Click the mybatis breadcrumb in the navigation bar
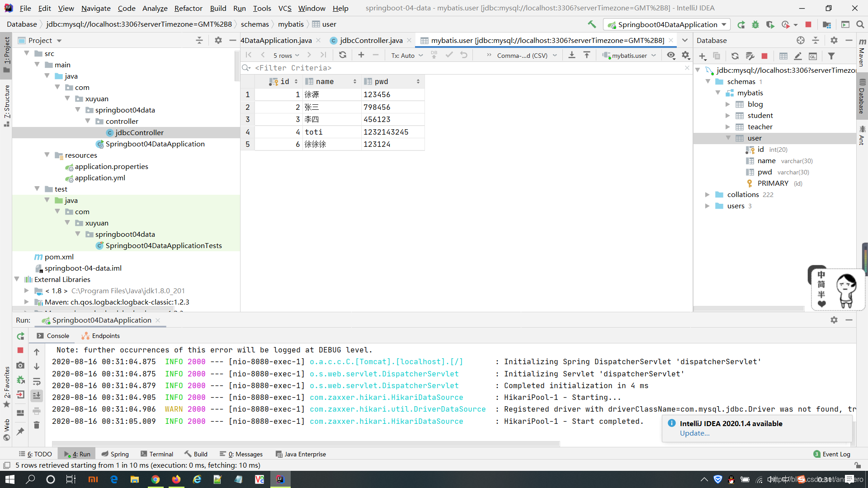The width and height of the screenshot is (868, 488). (291, 24)
